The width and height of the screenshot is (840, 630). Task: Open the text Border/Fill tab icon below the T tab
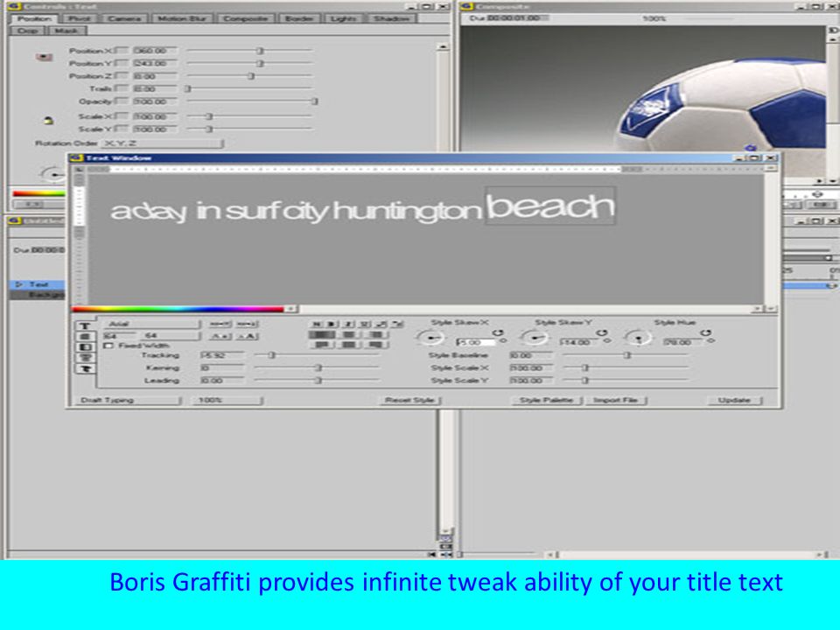pos(85,336)
